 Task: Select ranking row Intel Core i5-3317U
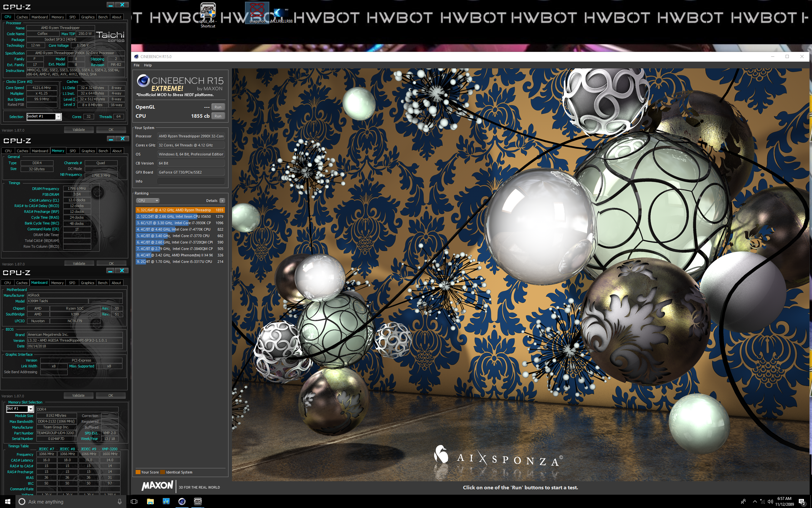(x=180, y=261)
